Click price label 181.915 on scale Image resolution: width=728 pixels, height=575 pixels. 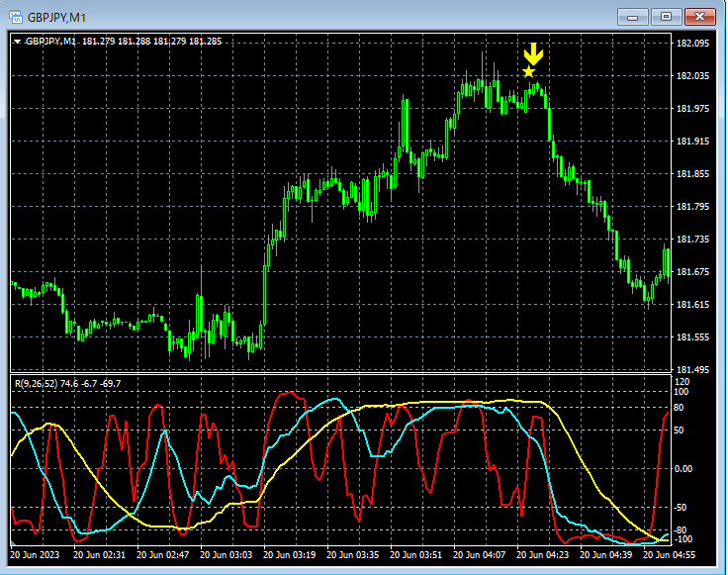[693, 142]
